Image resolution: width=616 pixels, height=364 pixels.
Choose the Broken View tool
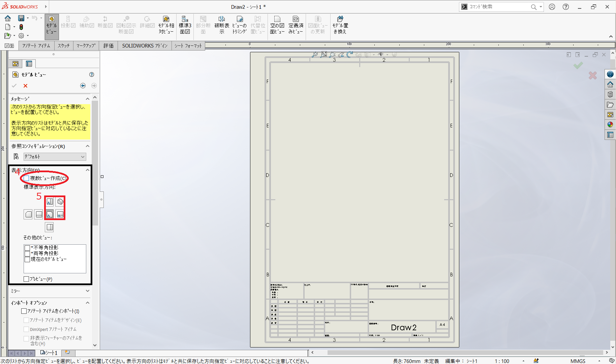[x=222, y=25]
